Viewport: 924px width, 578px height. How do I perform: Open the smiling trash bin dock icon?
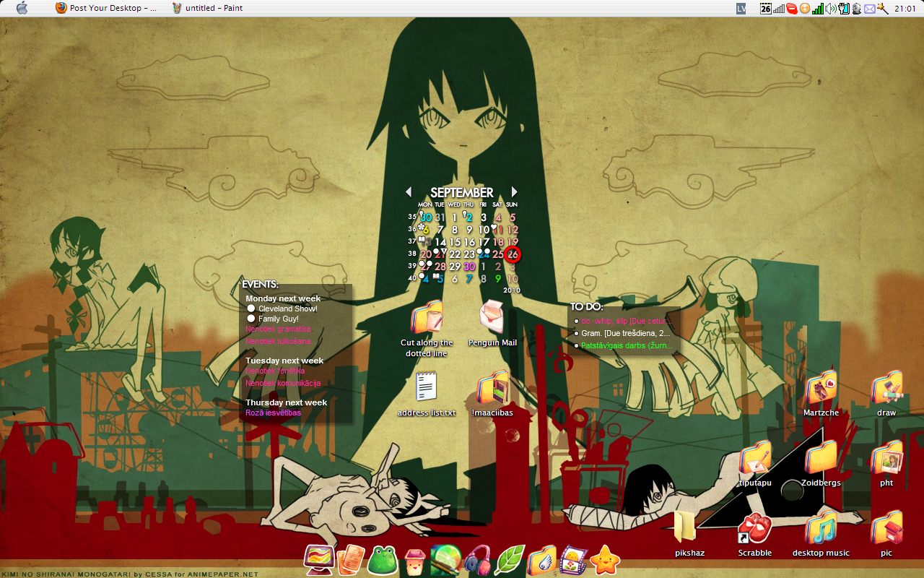click(x=414, y=561)
